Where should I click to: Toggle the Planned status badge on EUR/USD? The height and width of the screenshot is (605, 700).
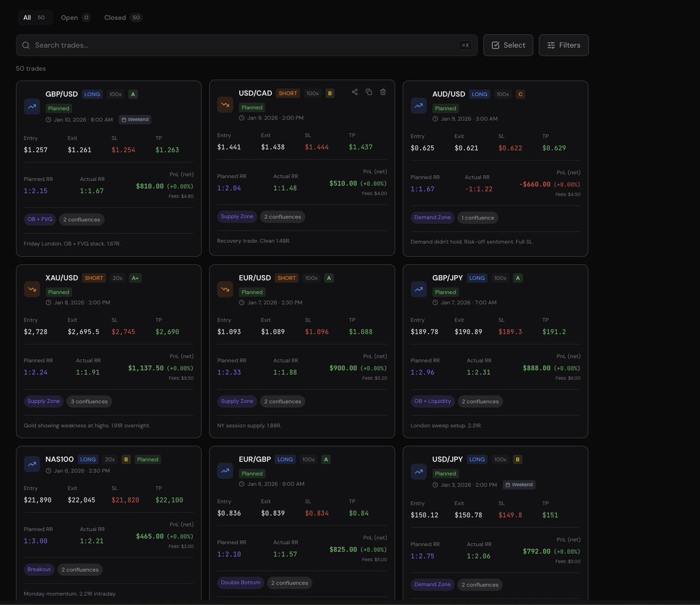252,292
